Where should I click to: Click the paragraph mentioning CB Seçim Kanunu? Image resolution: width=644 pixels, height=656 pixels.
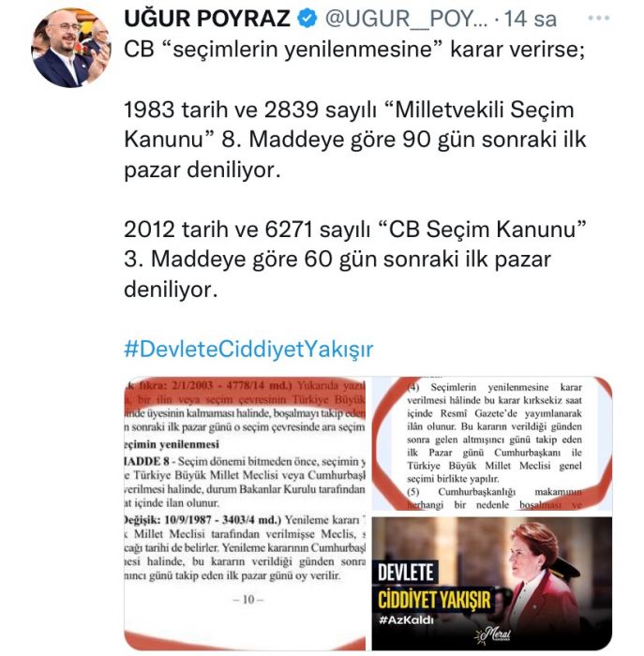(x=355, y=259)
